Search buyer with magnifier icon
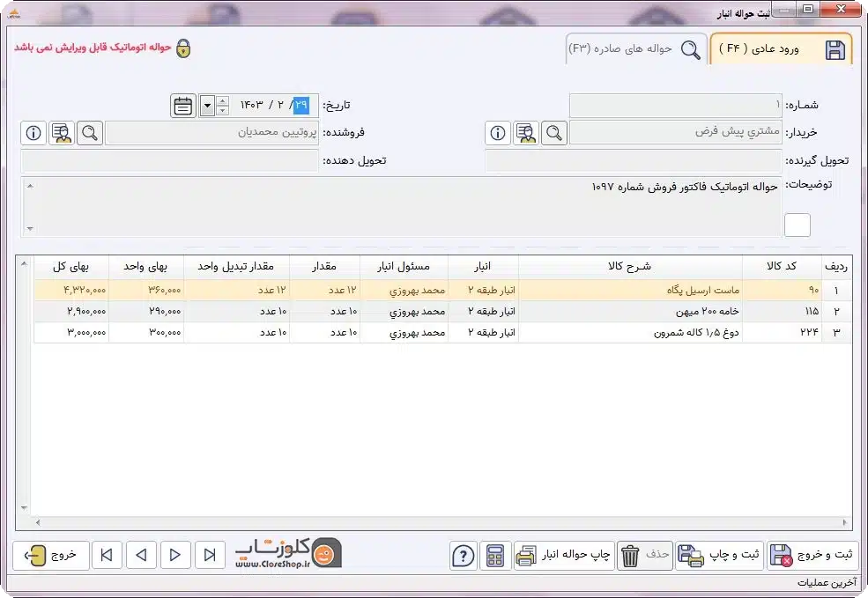The height and width of the screenshot is (598, 868). click(x=554, y=133)
